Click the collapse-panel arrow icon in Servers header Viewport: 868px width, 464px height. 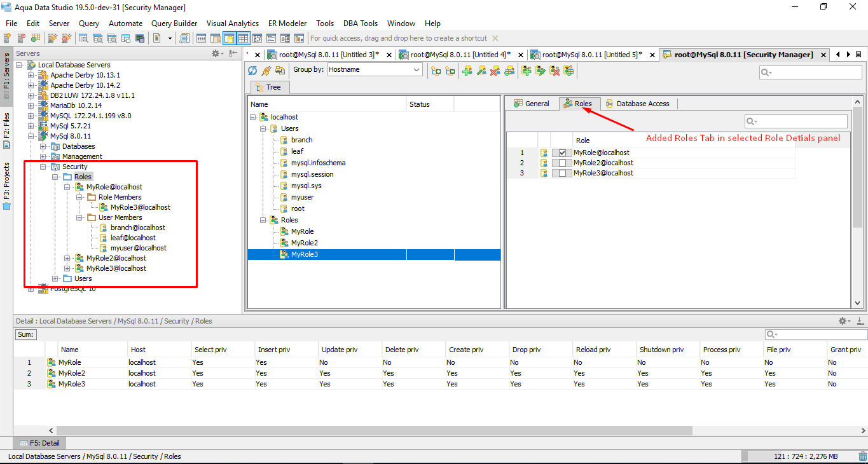point(234,53)
